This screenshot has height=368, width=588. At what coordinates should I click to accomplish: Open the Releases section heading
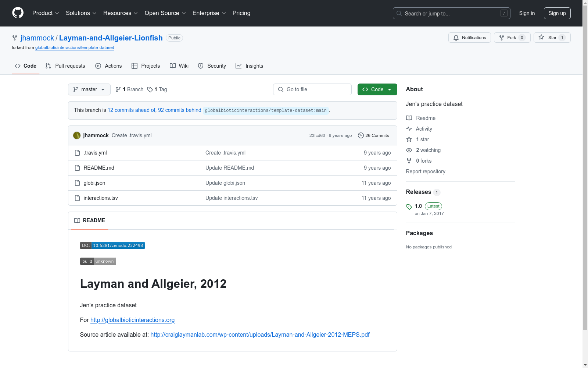419,192
